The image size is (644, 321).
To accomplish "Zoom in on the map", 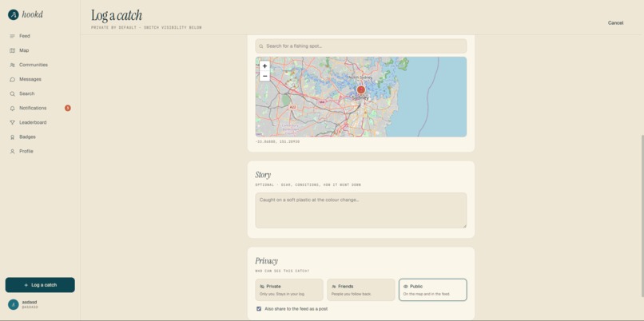I will (265, 65).
